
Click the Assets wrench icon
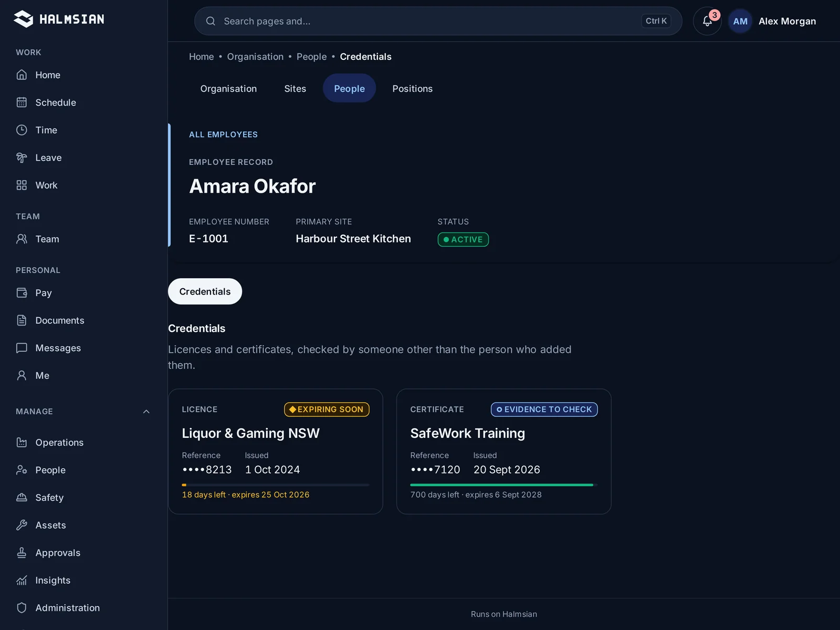22,525
